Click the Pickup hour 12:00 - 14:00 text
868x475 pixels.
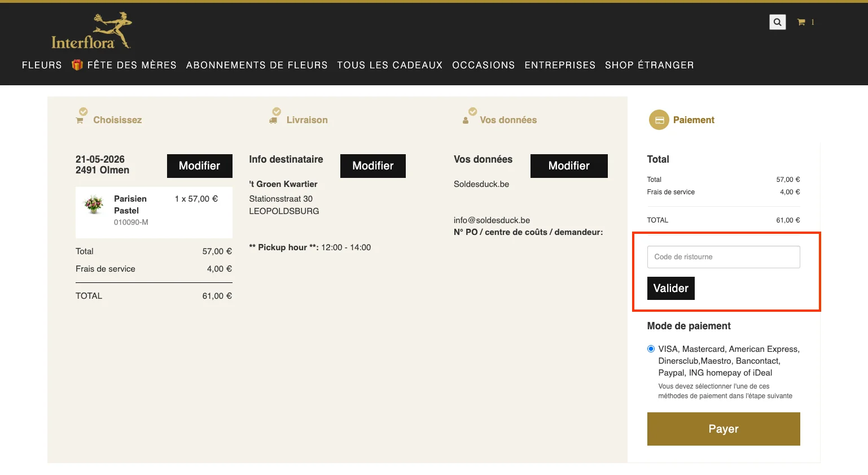pos(310,247)
